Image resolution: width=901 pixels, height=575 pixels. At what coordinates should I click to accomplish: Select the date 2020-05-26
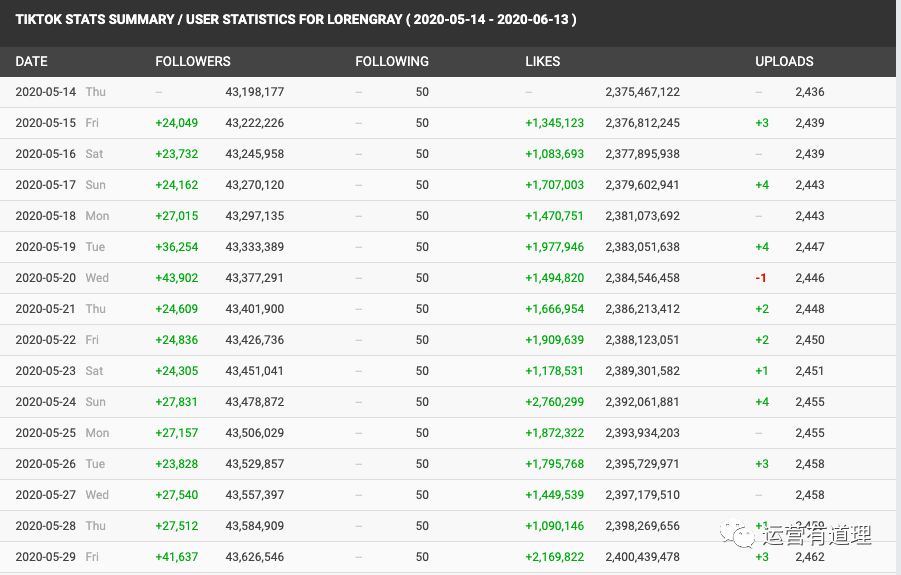point(45,464)
